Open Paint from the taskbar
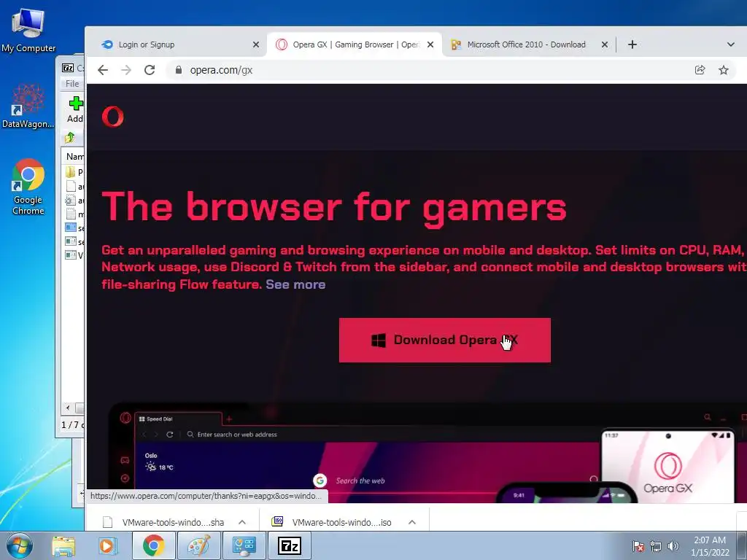This screenshot has width=747, height=560. (198, 545)
